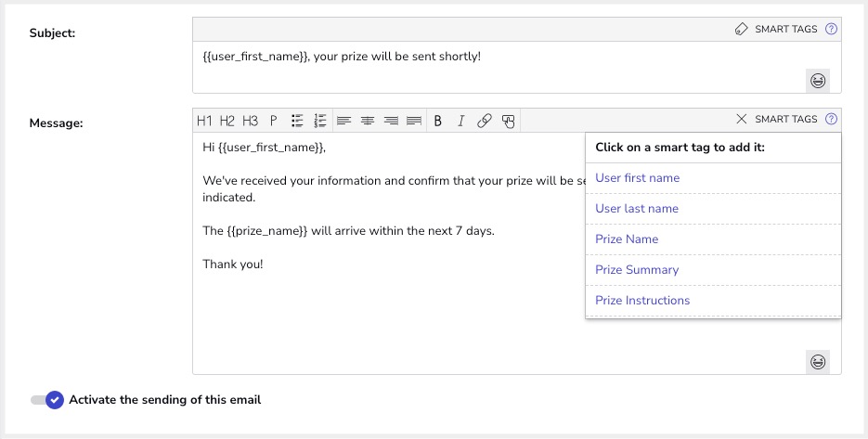Viewport: 868px width, 439px height.
Task: Open Subject smart tags help icon
Action: click(831, 29)
